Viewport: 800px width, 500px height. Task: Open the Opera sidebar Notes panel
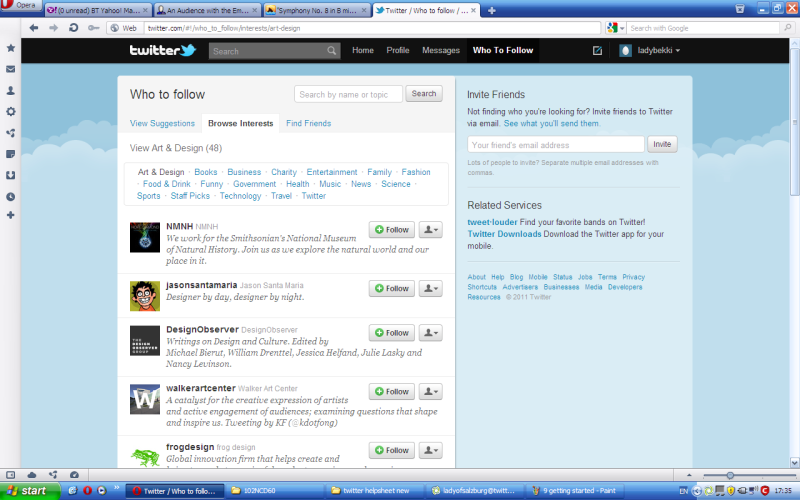coord(10,154)
